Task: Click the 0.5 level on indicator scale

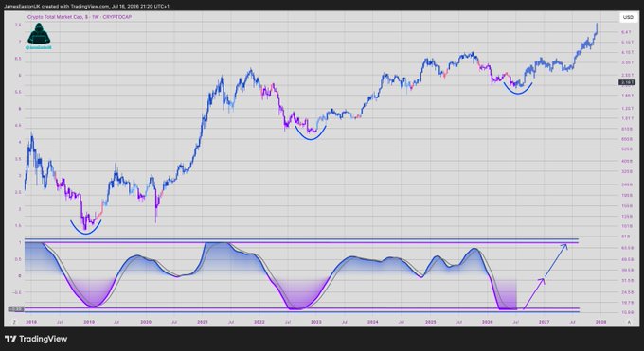Action: [x=19, y=259]
